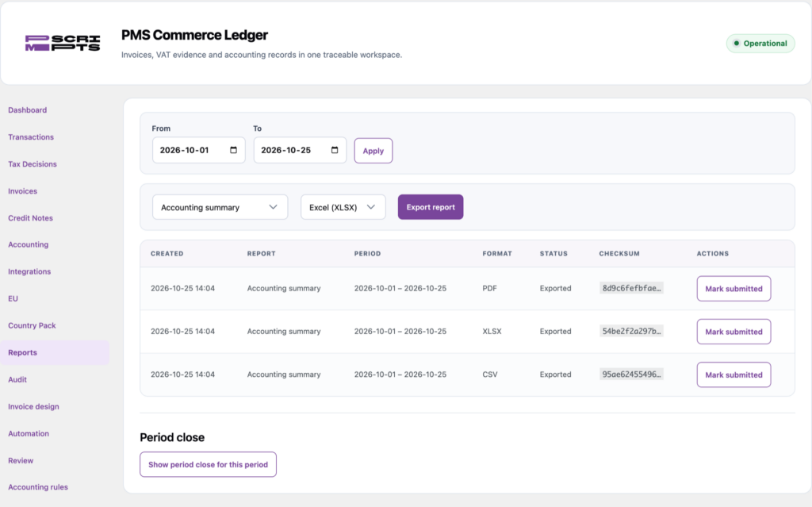The image size is (812, 507).
Task: Click the PMS Commerce Ledger title
Action: point(195,35)
